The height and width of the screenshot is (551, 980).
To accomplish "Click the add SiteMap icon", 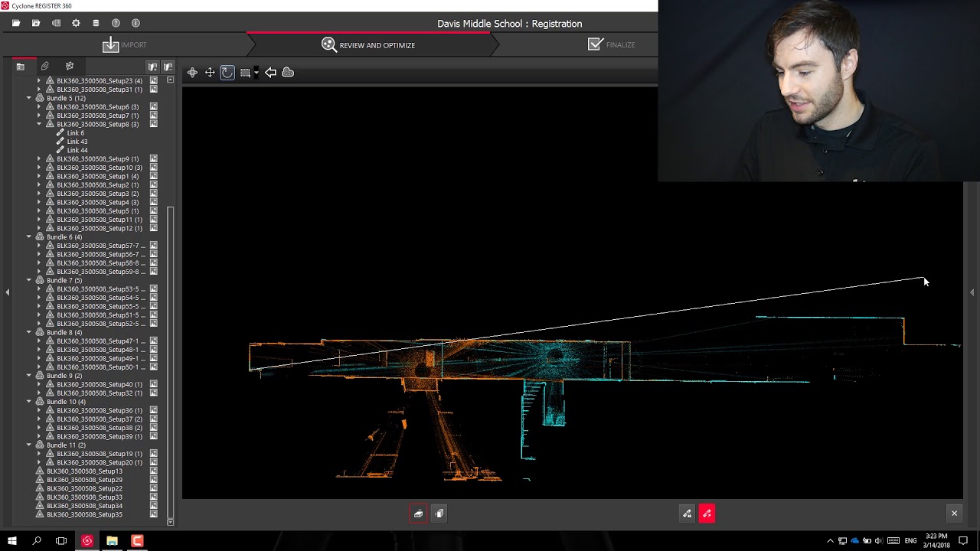I will coord(152,67).
